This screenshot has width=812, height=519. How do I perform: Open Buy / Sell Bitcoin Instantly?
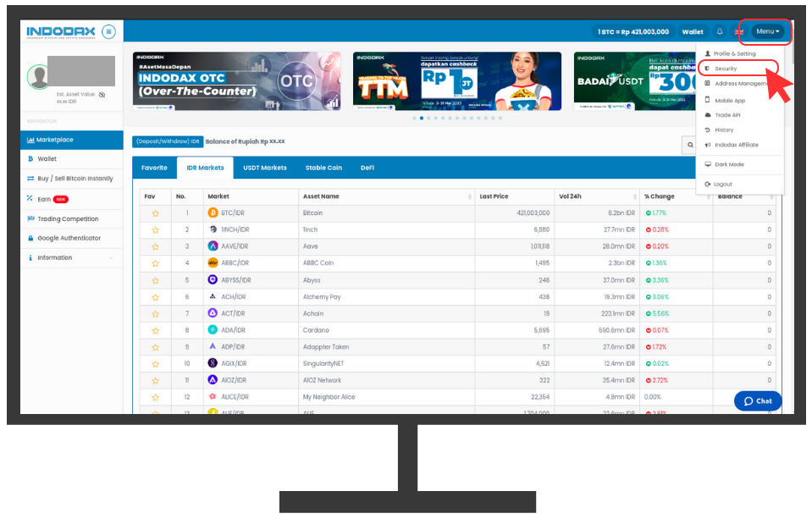coord(71,179)
